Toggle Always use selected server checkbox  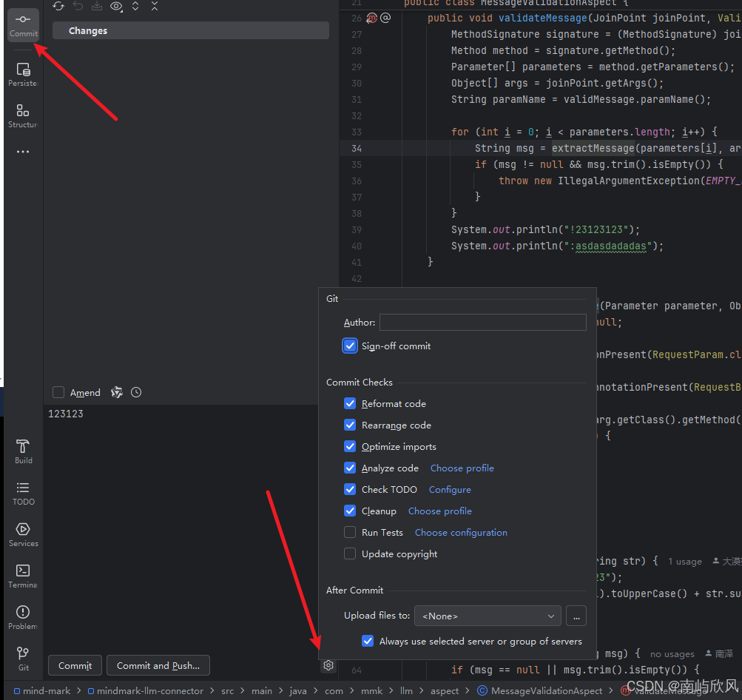[368, 642]
